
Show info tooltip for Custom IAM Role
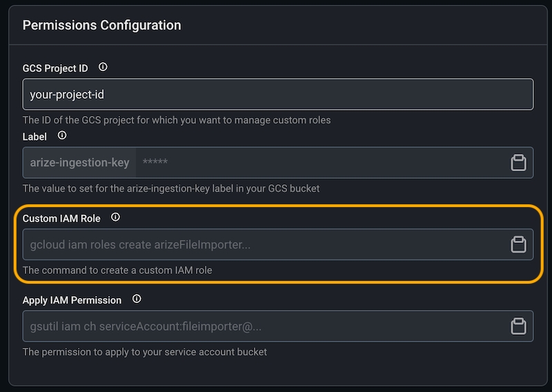[115, 217]
